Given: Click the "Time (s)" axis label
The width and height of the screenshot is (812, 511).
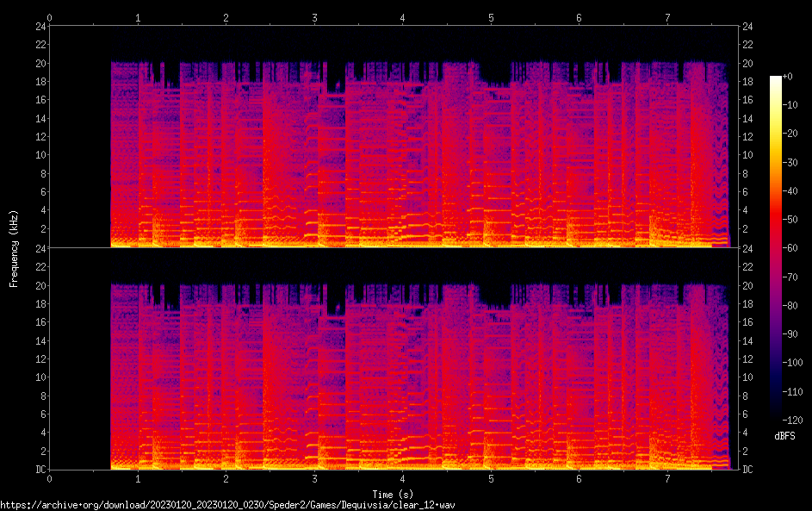Looking at the screenshot, I should click(390, 494).
